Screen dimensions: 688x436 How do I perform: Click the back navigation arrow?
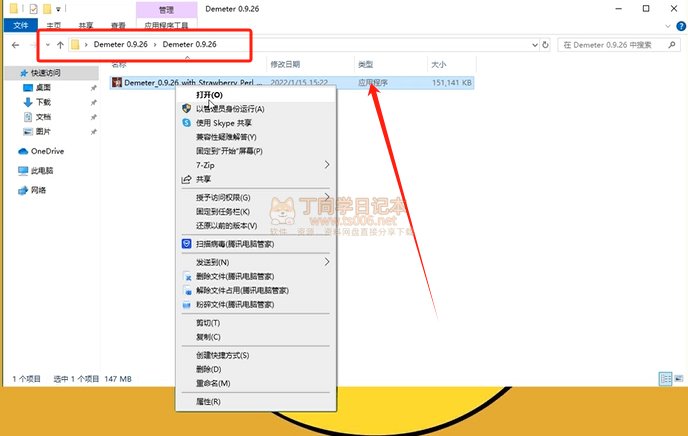(15, 45)
